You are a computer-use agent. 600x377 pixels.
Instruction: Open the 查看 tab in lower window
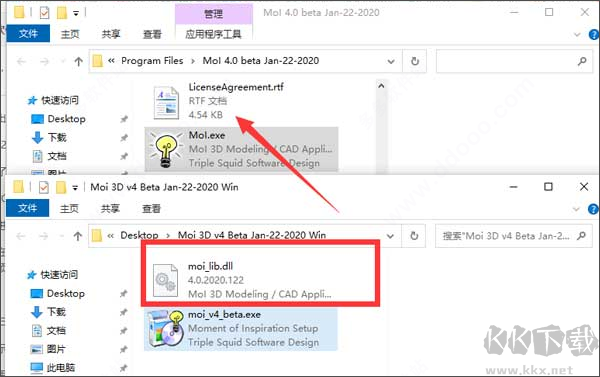click(151, 209)
